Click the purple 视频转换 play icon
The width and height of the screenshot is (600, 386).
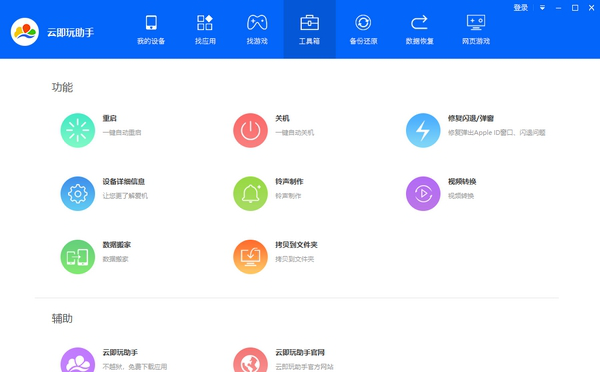point(423,194)
